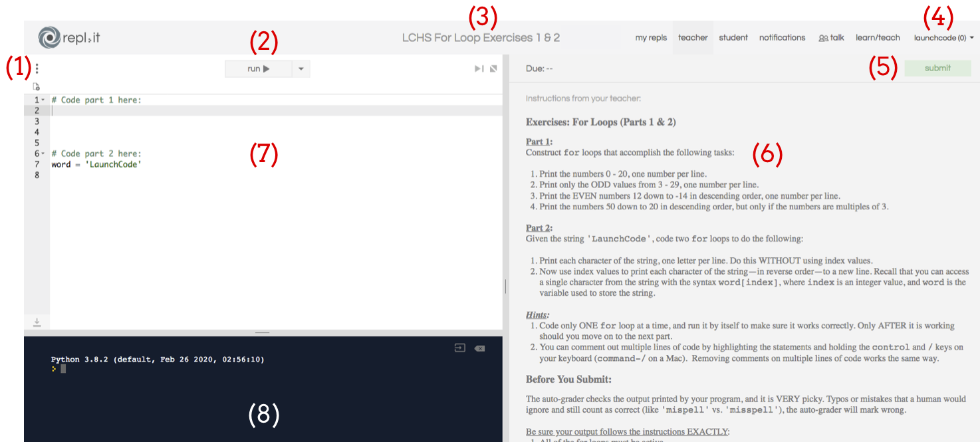The width and height of the screenshot is (980, 442).
Task: Open notifications page
Action: (x=782, y=38)
